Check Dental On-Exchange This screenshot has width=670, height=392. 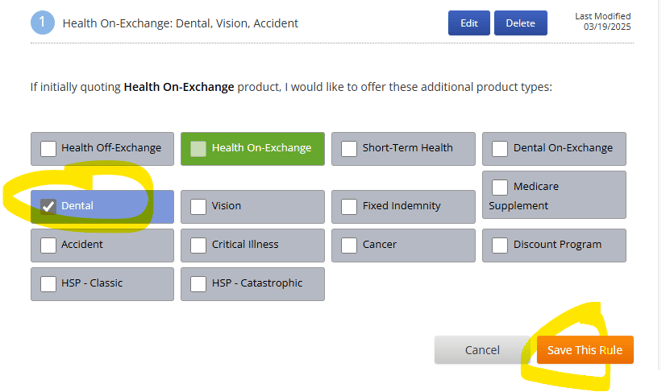[x=500, y=149]
